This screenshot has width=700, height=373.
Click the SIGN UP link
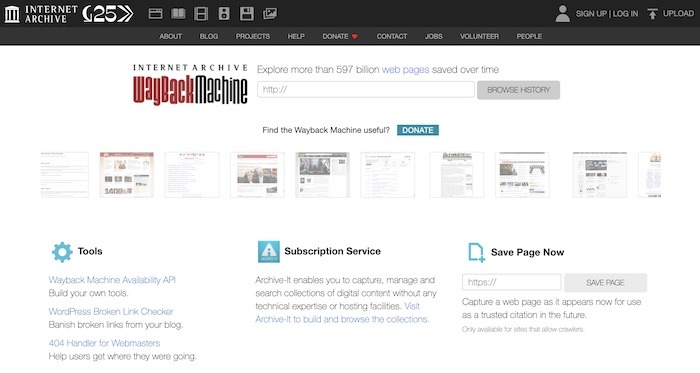point(591,14)
